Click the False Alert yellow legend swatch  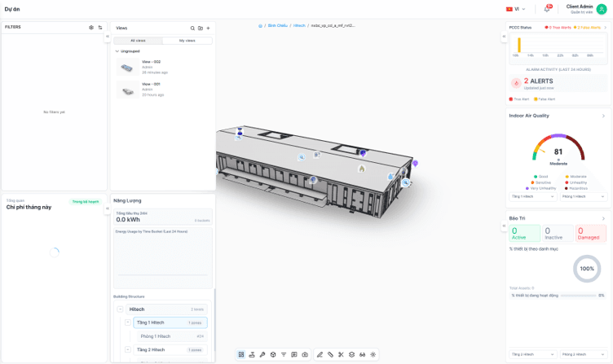pos(536,99)
